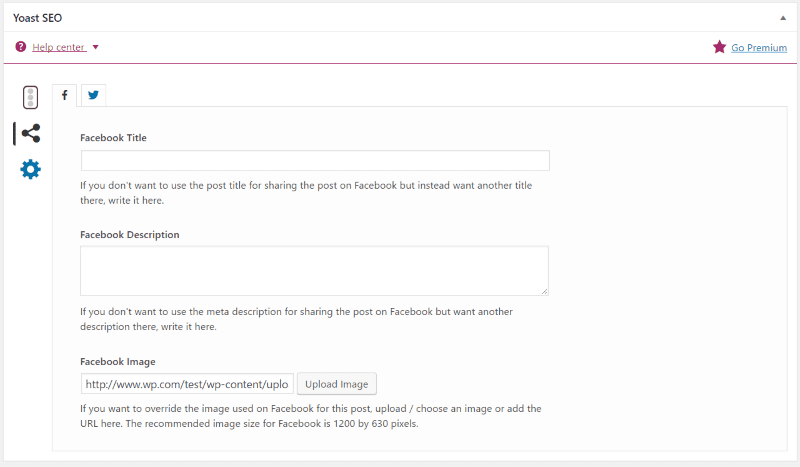Focus the Facebook Title input field

[x=315, y=161]
